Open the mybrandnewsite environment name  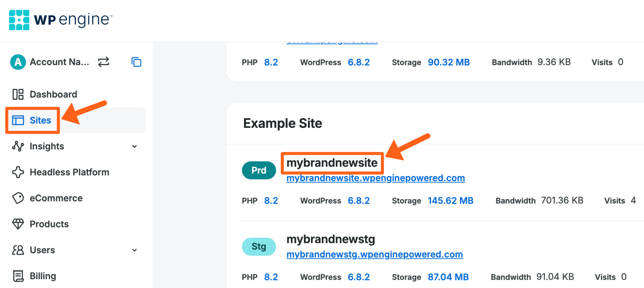[332, 163]
